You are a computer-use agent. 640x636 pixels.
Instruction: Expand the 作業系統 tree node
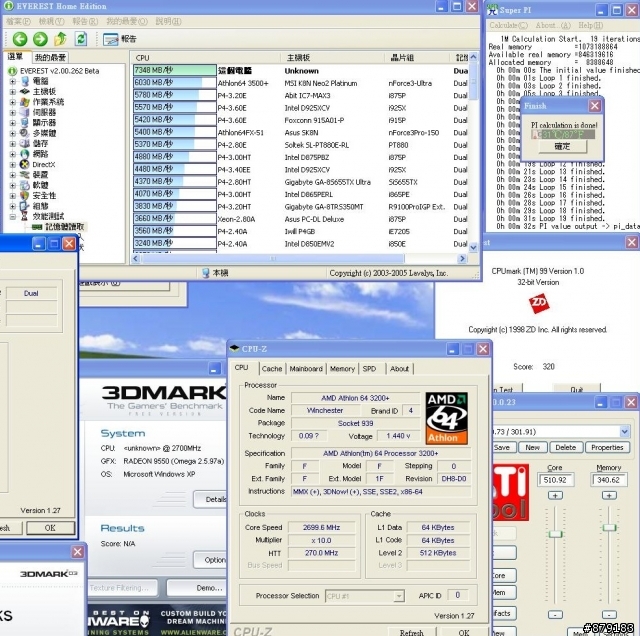12,102
